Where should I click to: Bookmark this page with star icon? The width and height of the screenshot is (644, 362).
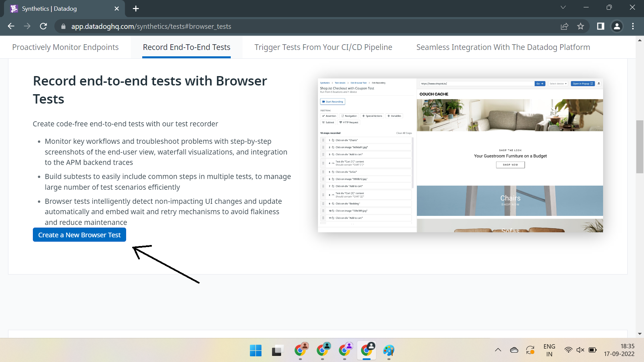pos(581,26)
